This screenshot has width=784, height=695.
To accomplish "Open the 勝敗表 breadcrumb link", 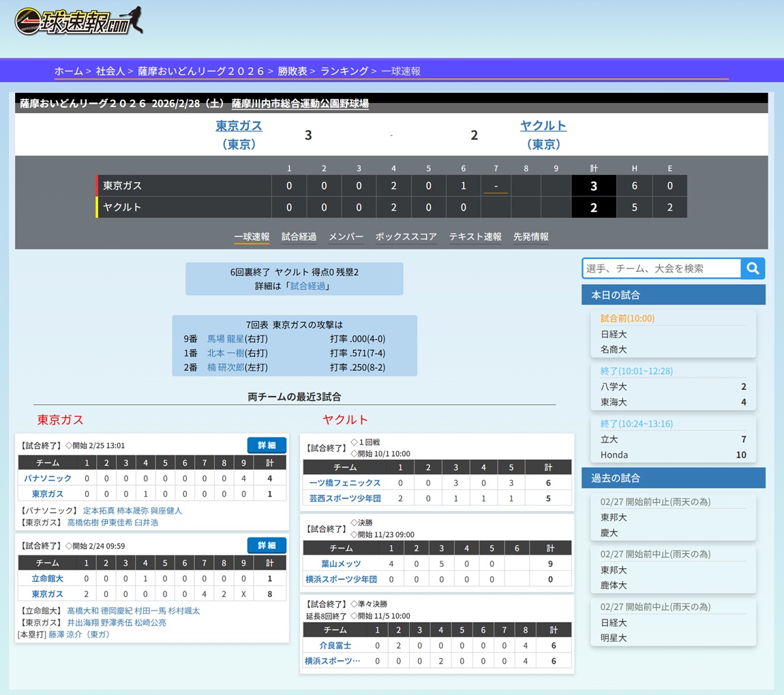I will [292, 71].
